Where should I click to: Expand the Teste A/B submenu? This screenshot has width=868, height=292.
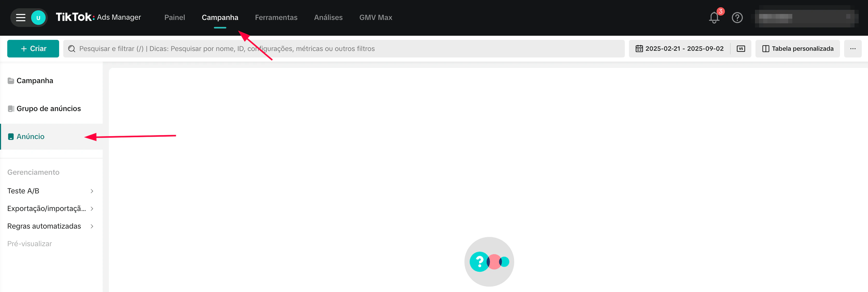(x=51, y=191)
